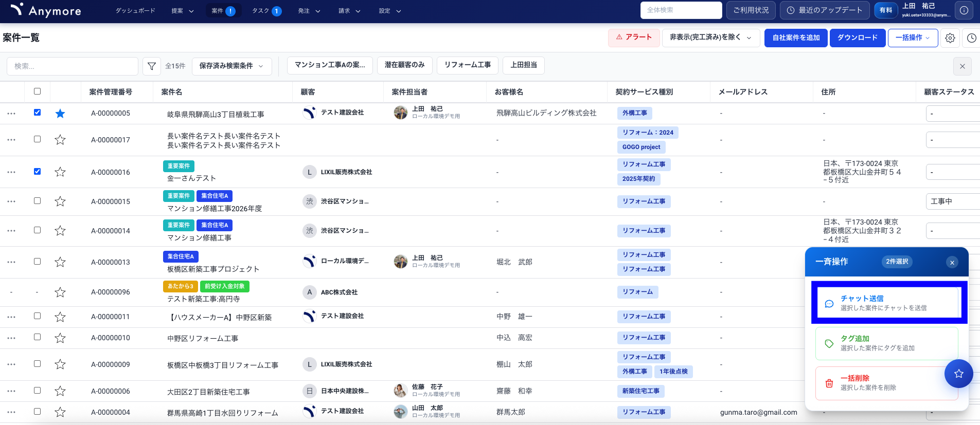The width and height of the screenshot is (980, 425).
Task: Open the 一括操作 dropdown
Action: coord(913,38)
